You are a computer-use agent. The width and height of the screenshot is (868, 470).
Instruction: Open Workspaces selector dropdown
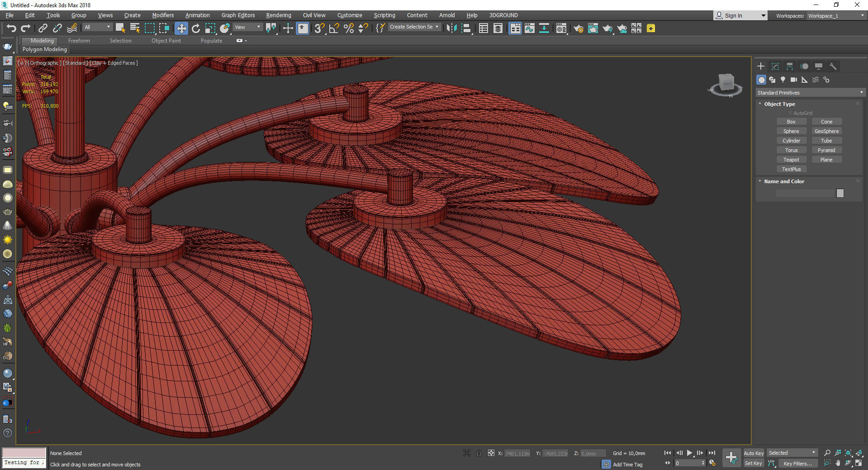[x=836, y=16]
